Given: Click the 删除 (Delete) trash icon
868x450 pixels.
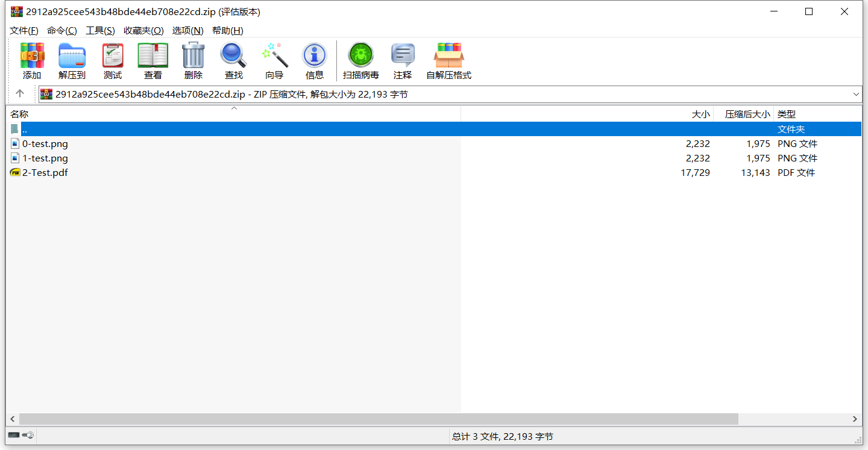Looking at the screenshot, I should tap(193, 61).
